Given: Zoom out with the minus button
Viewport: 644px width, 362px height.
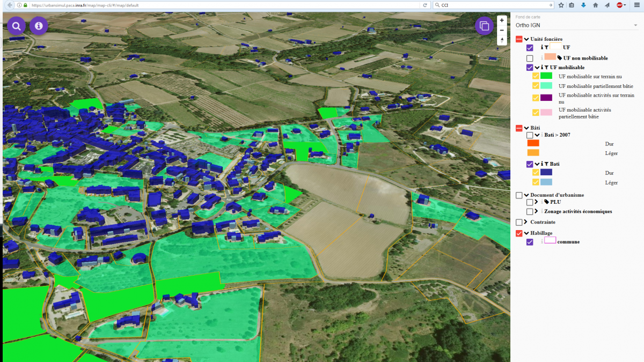Looking at the screenshot, I should 502,30.
